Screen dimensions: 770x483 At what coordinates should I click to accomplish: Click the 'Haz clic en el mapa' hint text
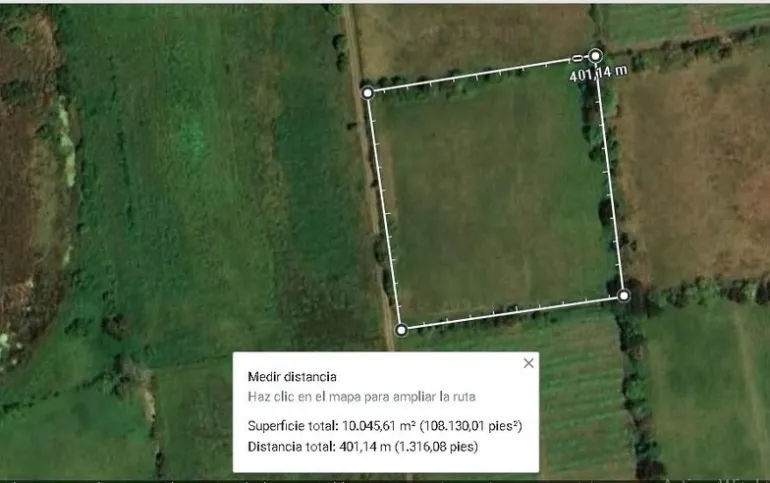click(x=361, y=397)
